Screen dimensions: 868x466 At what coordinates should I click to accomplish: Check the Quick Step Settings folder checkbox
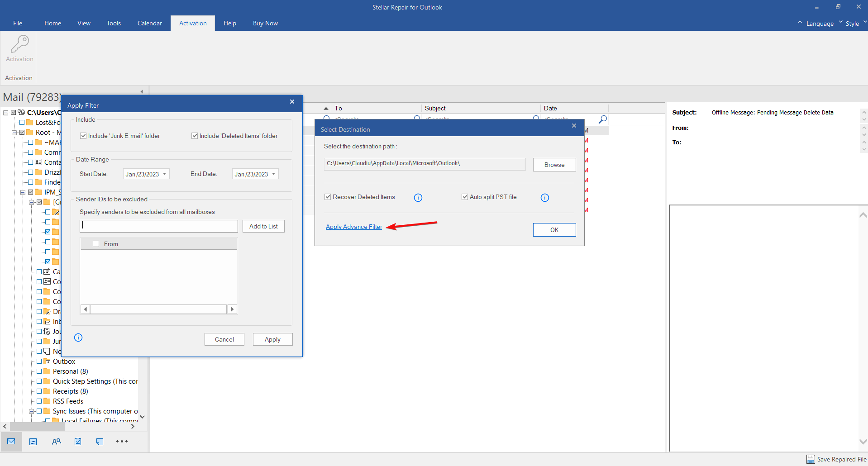point(39,381)
